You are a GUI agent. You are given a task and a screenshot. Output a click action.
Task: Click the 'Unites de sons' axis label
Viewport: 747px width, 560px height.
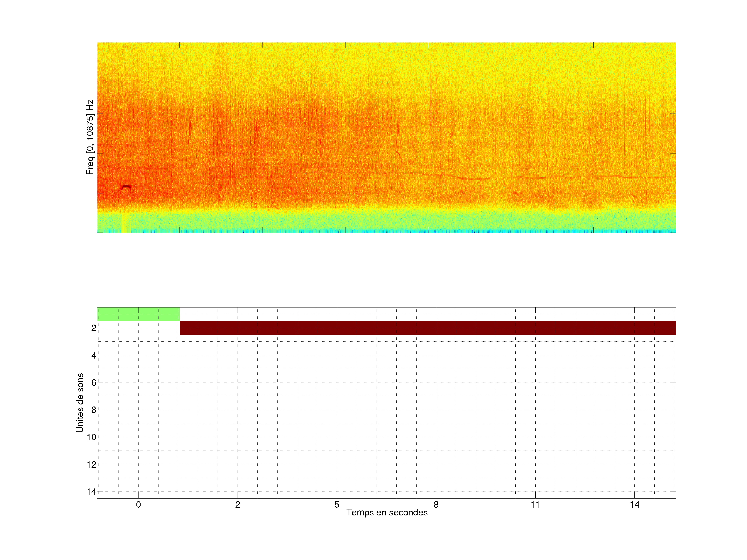(x=80, y=403)
